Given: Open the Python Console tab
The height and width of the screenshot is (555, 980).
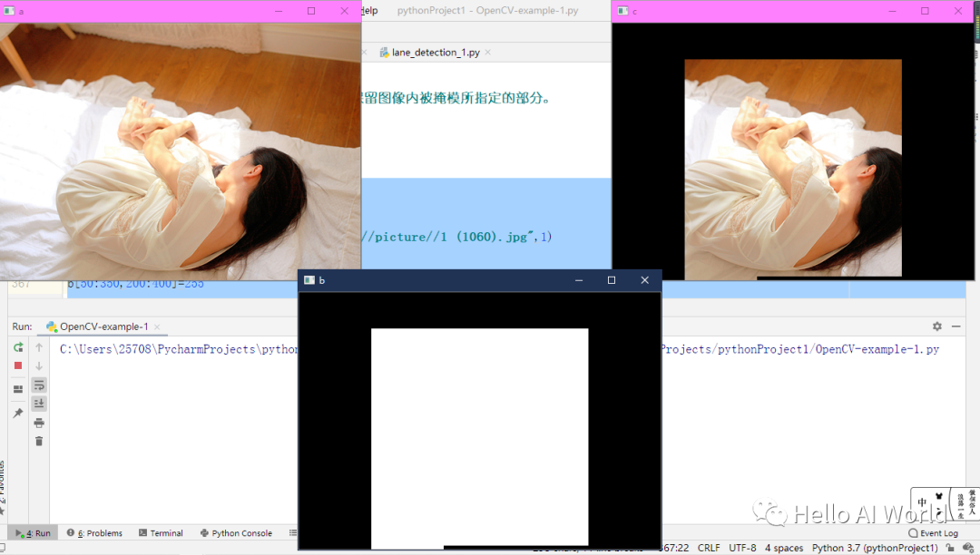Looking at the screenshot, I should point(236,533).
